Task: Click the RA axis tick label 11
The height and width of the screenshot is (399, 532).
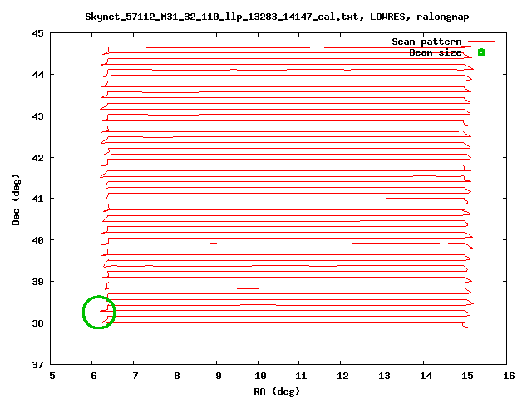Action: pyautogui.click(x=301, y=376)
